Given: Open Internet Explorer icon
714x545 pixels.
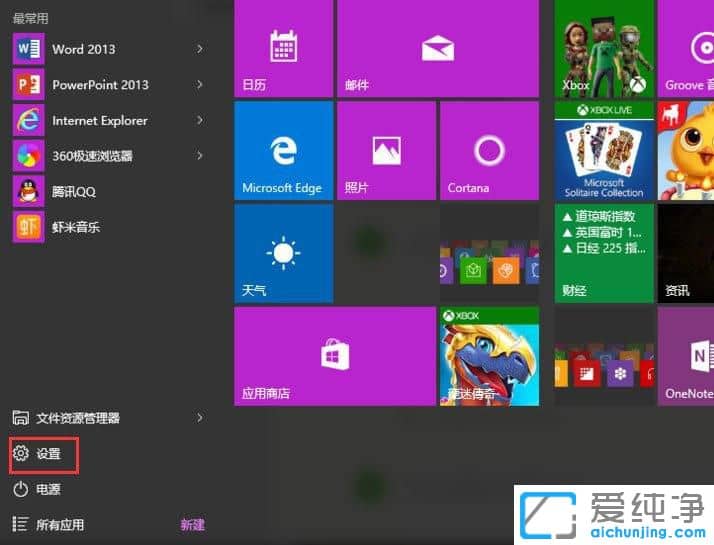Looking at the screenshot, I should click(28, 120).
